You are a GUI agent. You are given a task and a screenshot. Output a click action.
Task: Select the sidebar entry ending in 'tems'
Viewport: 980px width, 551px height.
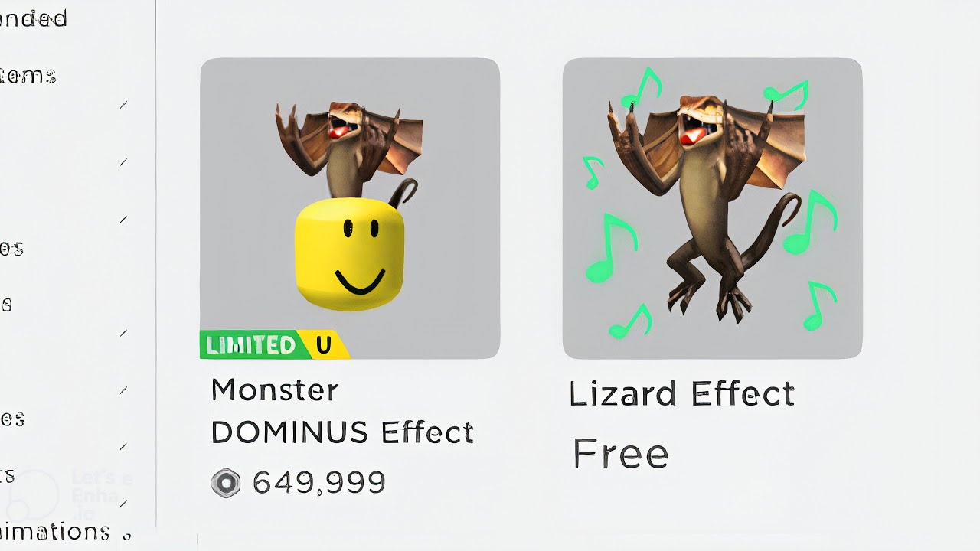[28, 76]
